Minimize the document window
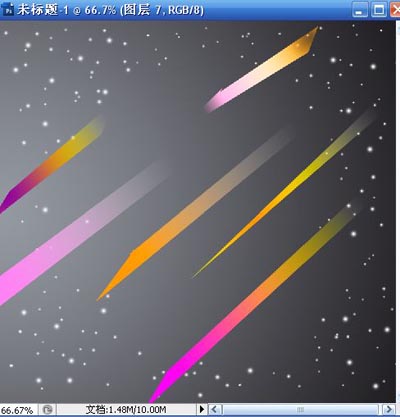 (x=359, y=10)
